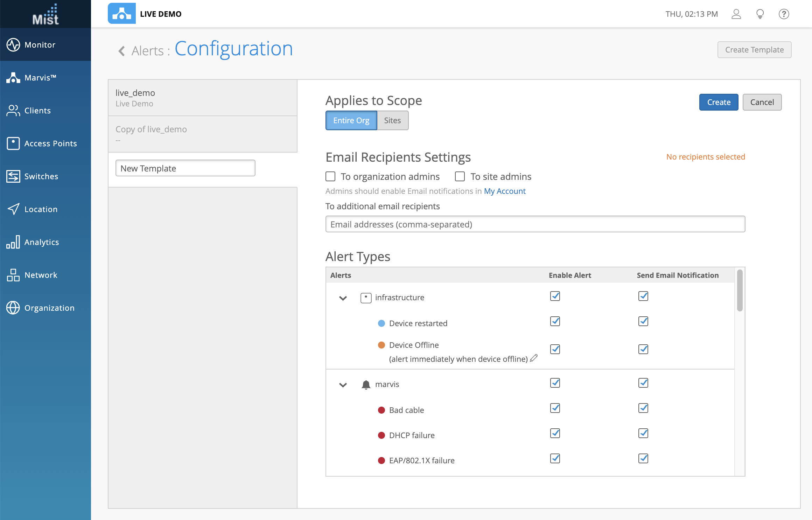
Task: Open the My Account link
Action: [x=504, y=191]
